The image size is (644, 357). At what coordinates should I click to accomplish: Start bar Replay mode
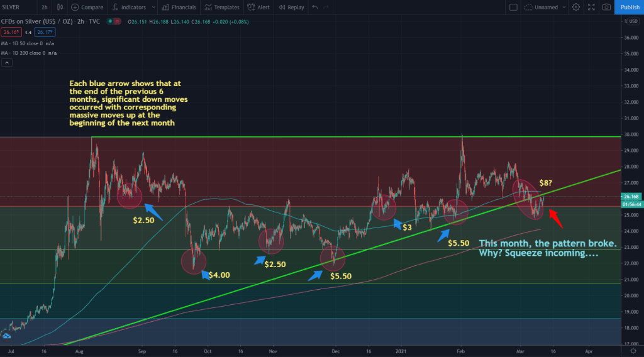click(291, 8)
